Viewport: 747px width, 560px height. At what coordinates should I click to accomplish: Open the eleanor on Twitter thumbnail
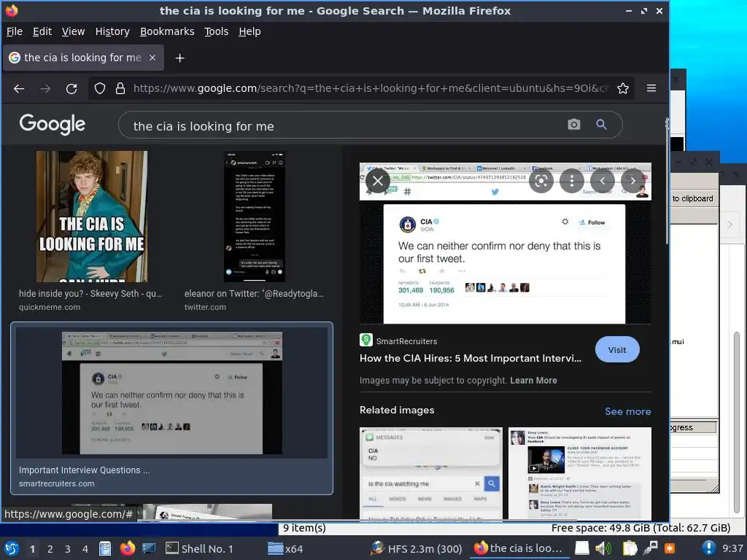(x=255, y=216)
